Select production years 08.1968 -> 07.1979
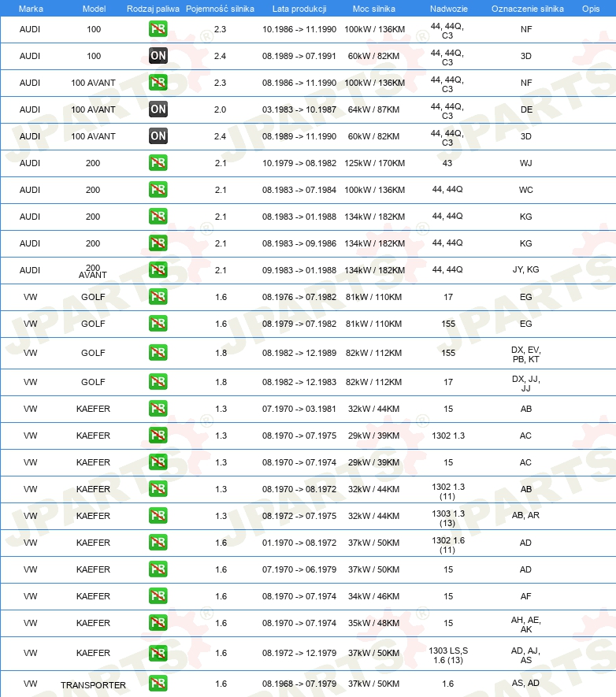 click(x=299, y=684)
